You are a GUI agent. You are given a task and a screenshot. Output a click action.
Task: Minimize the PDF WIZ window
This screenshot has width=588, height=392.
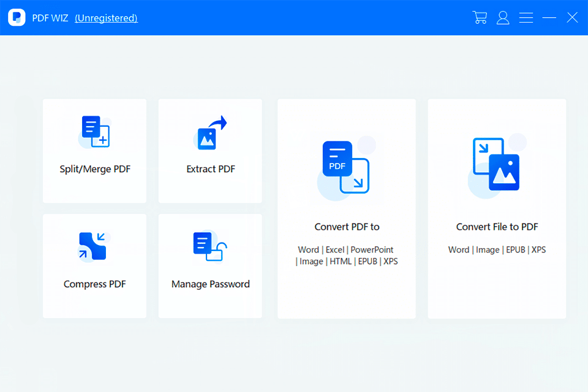(x=549, y=18)
